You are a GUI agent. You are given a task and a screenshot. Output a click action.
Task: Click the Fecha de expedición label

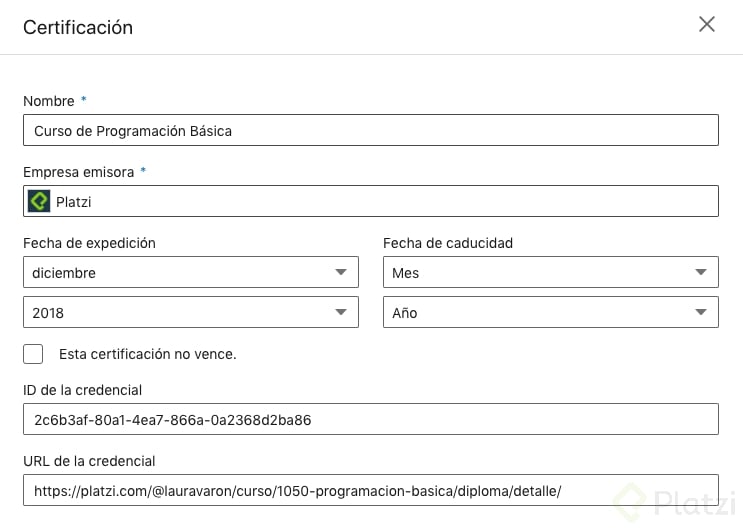click(x=90, y=243)
